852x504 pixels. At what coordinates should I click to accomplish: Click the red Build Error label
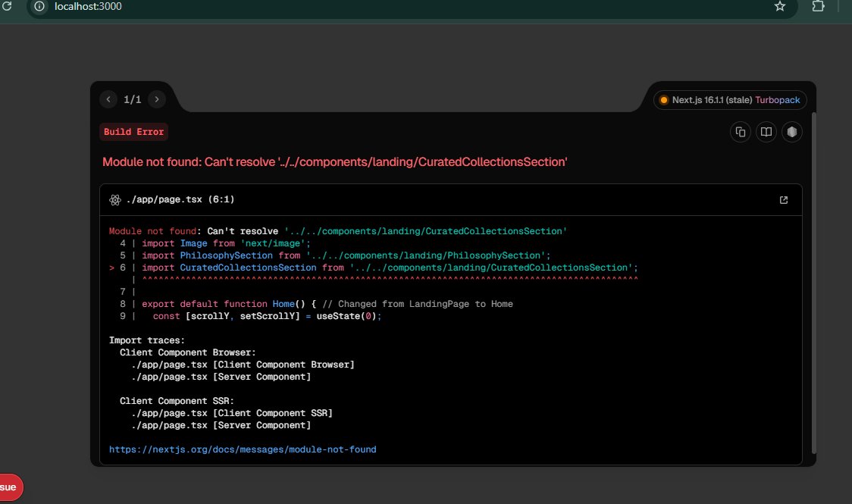pyautogui.click(x=133, y=132)
